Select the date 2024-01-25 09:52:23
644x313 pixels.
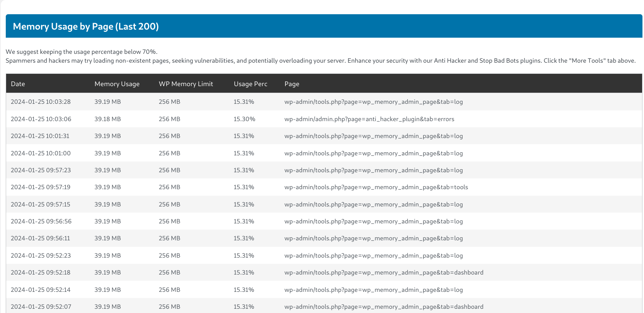tap(41, 256)
